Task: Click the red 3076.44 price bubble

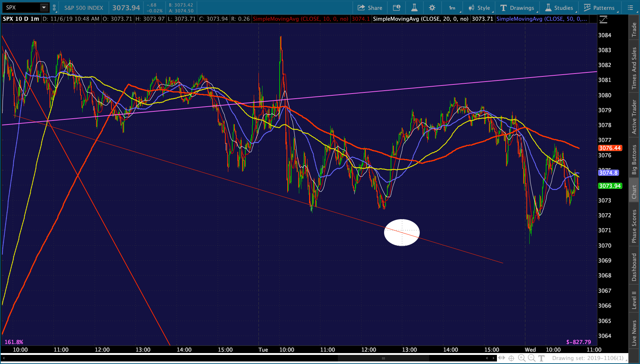Action: pos(610,148)
